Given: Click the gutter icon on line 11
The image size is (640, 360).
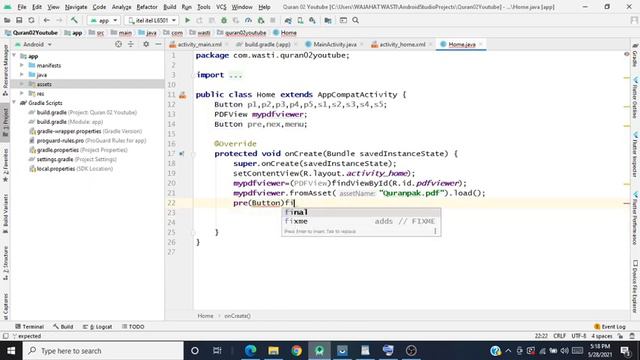Looking at the screenshot, I should point(182,95).
